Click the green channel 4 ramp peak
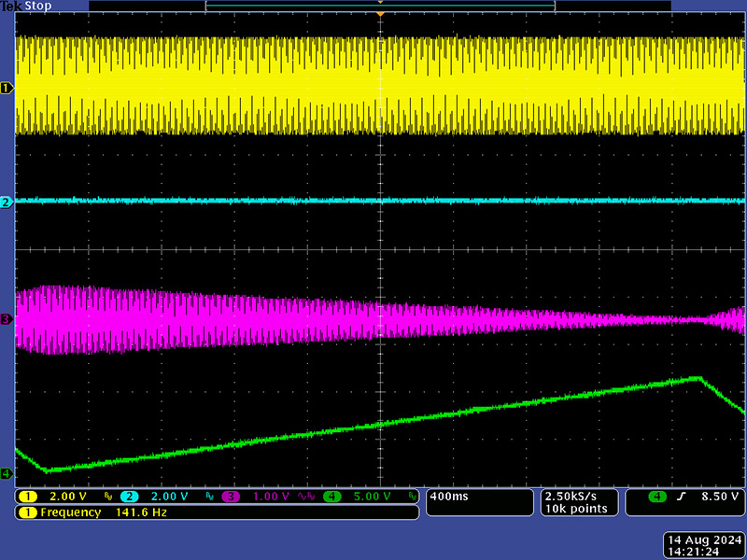747x560 pixels. coord(699,378)
